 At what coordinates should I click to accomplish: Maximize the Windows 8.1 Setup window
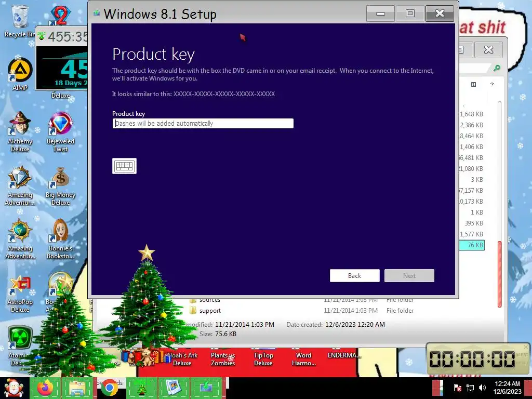click(410, 14)
